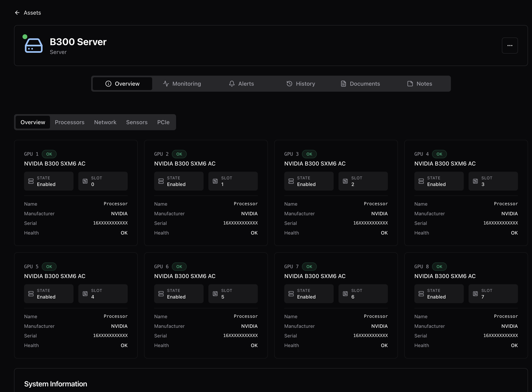Click the B300 Server title
Screen dimensions: 532x392
point(78,42)
